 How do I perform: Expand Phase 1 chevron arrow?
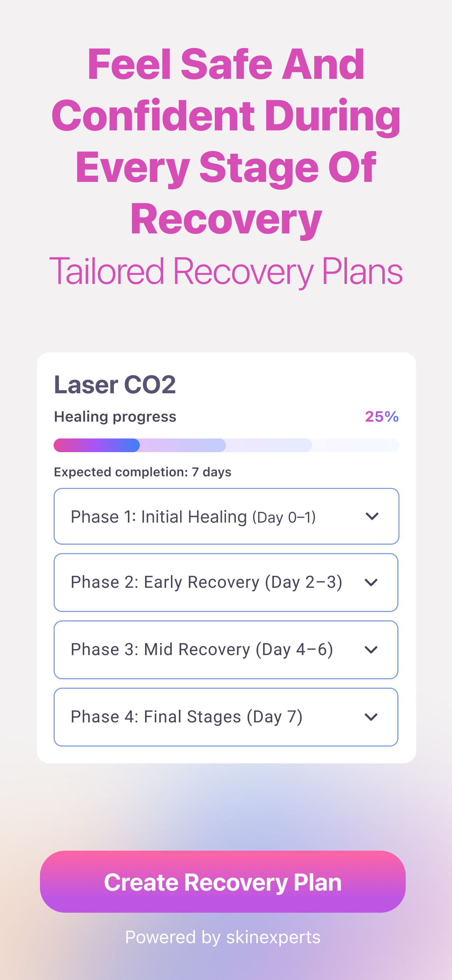(372, 516)
